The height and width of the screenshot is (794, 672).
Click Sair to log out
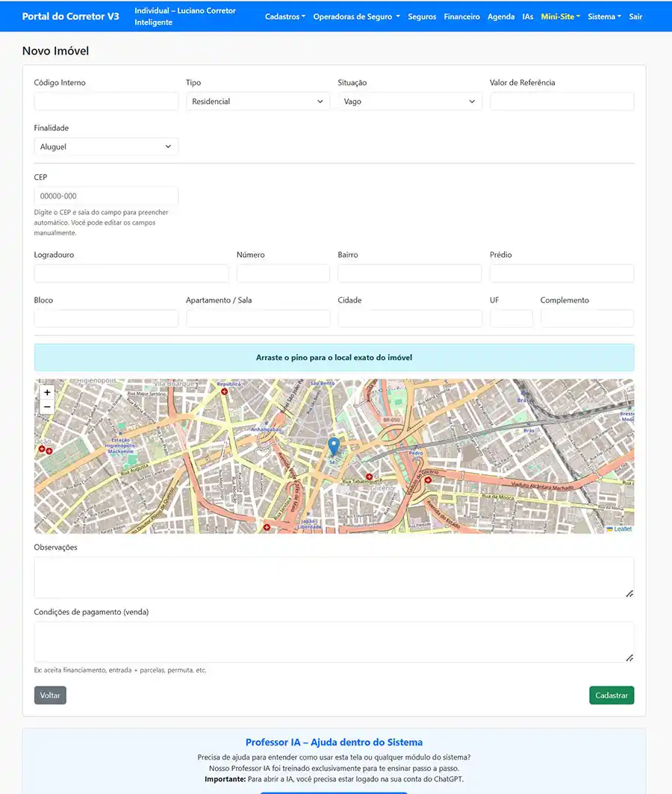pyautogui.click(x=635, y=16)
